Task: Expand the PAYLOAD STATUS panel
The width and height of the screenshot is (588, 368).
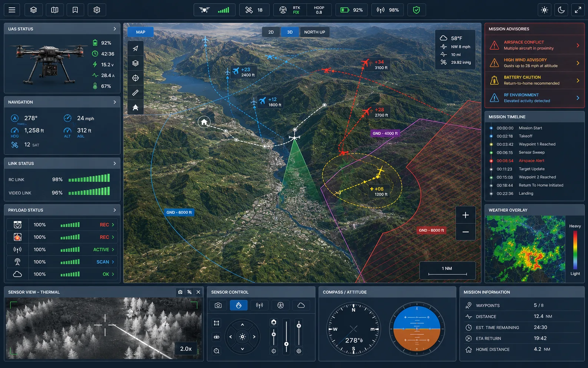Action: tap(115, 210)
